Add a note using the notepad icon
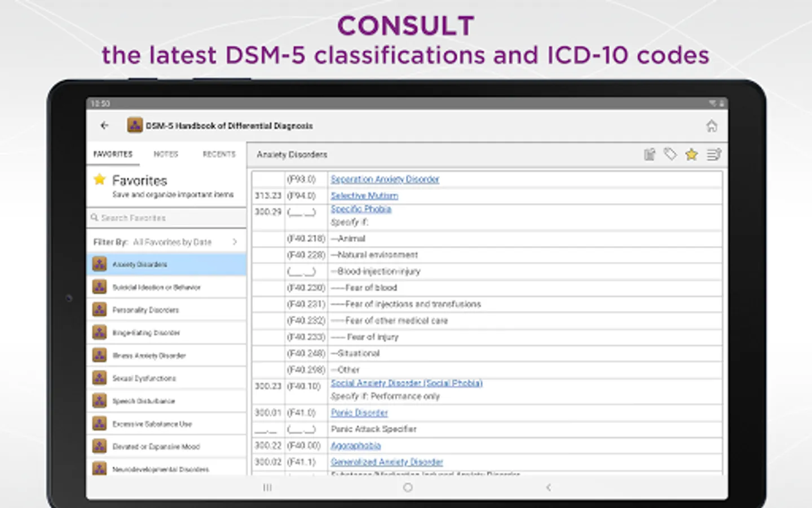This screenshot has width=812, height=508. (x=650, y=155)
